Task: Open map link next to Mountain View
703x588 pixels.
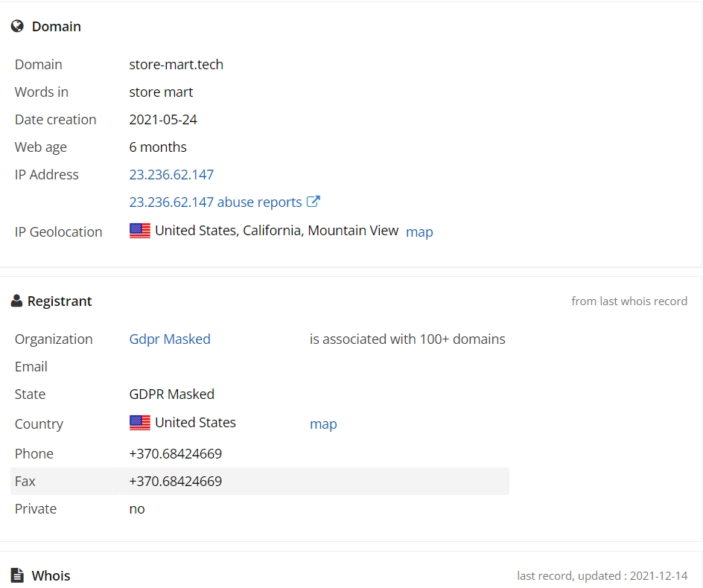Action: click(x=419, y=231)
